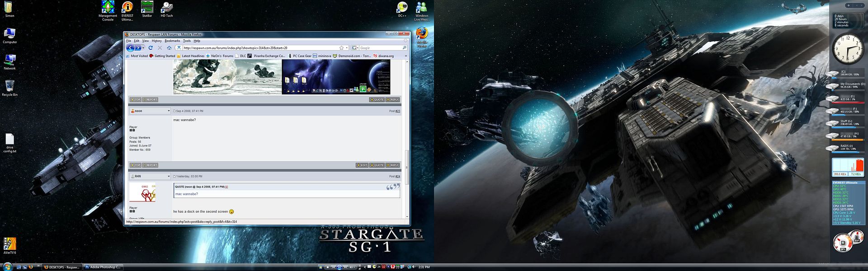Open the NeOn's Forums bookmark
This screenshot has width=868, height=271.
coord(220,56)
